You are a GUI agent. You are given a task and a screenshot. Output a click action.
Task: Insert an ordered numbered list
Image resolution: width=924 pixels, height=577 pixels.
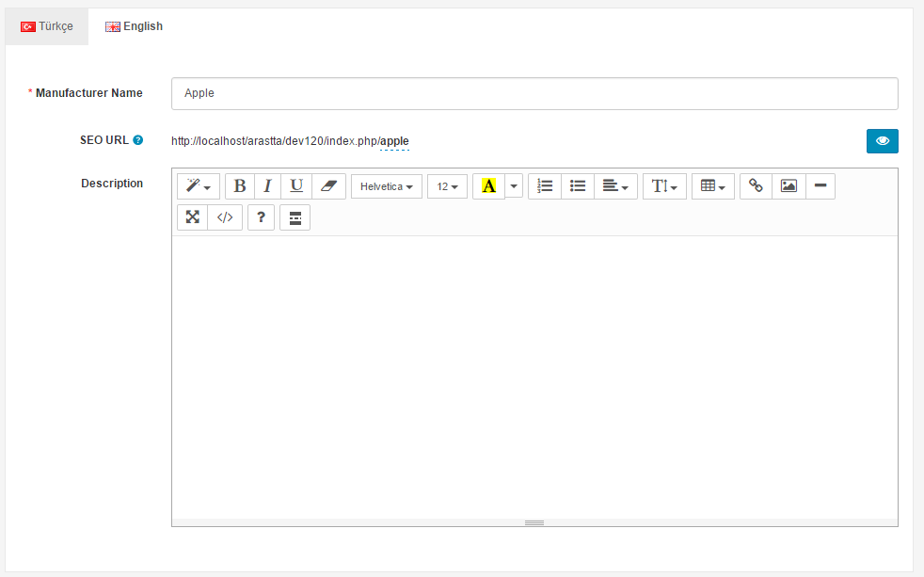click(545, 186)
